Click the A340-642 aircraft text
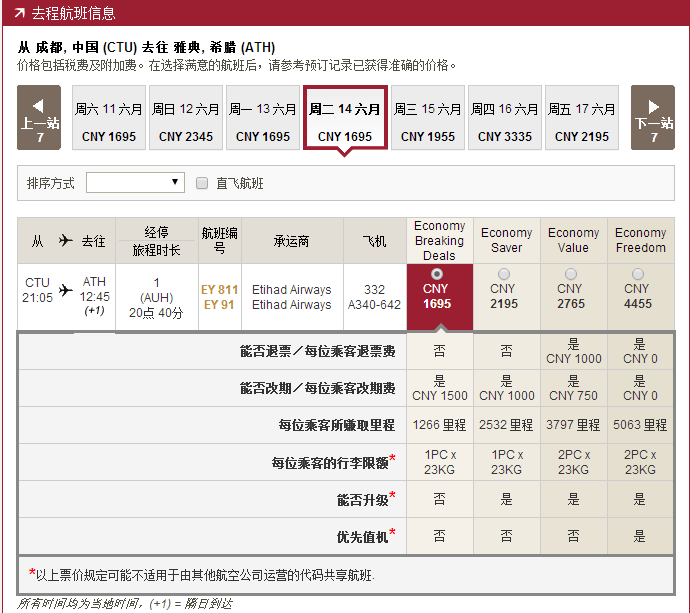This screenshot has width=690, height=613. 374,305
